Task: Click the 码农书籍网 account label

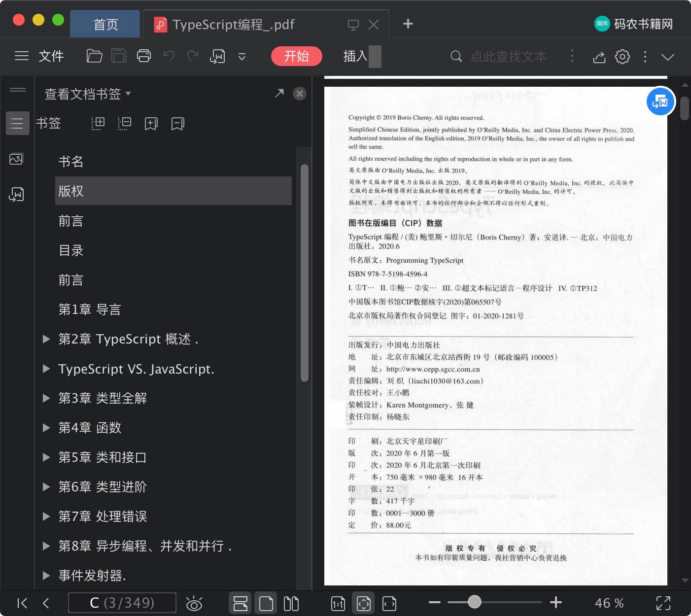Action: (x=643, y=24)
